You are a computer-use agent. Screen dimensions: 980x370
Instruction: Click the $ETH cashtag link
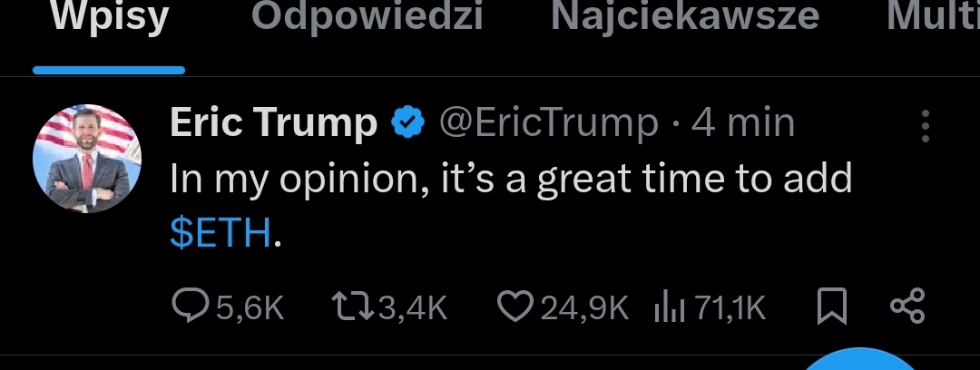(220, 235)
